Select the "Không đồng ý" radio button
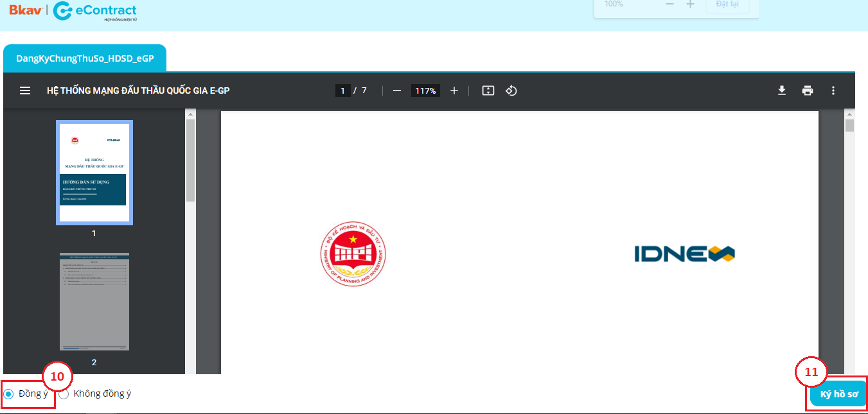868x414 pixels. tap(64, 394)
